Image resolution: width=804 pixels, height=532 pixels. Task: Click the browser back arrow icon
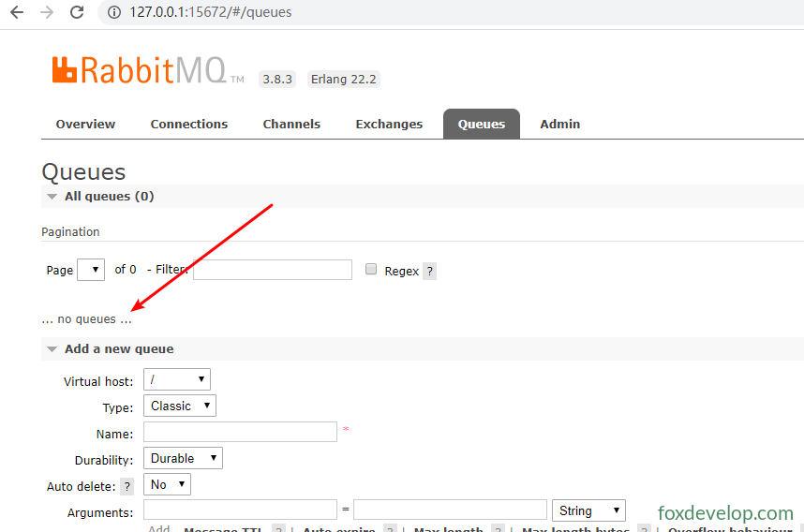(x=17, y=12)
